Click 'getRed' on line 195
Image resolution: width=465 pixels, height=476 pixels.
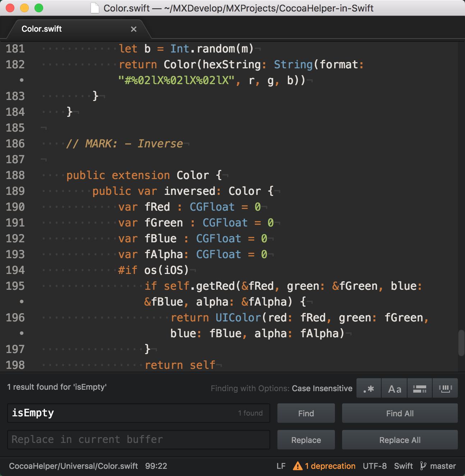click(x=216, y=286)
